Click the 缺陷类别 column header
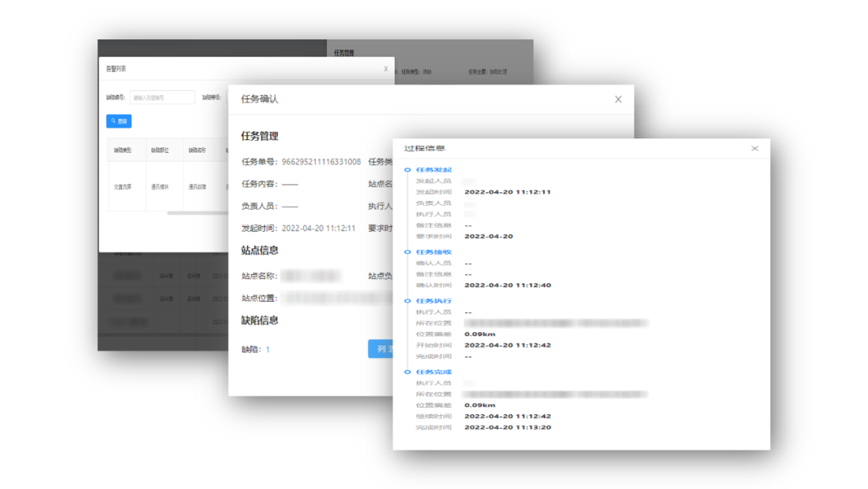868x489 pixels. click(123, 150)
